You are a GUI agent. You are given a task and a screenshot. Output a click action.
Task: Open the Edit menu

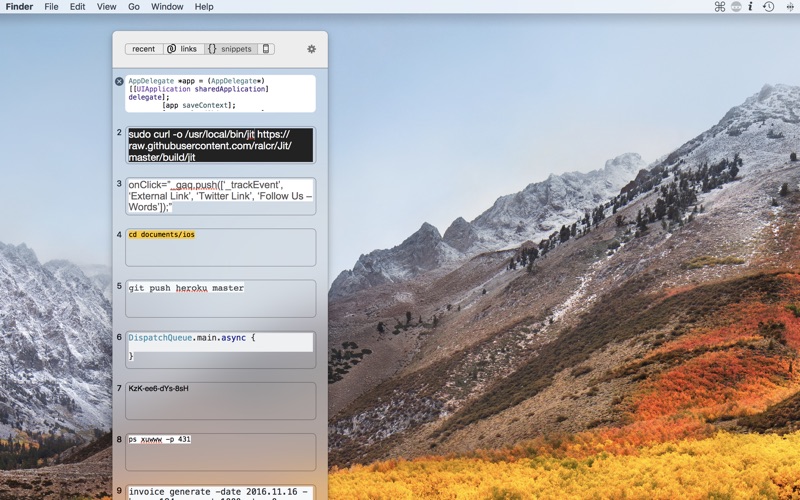click(78, 7)
